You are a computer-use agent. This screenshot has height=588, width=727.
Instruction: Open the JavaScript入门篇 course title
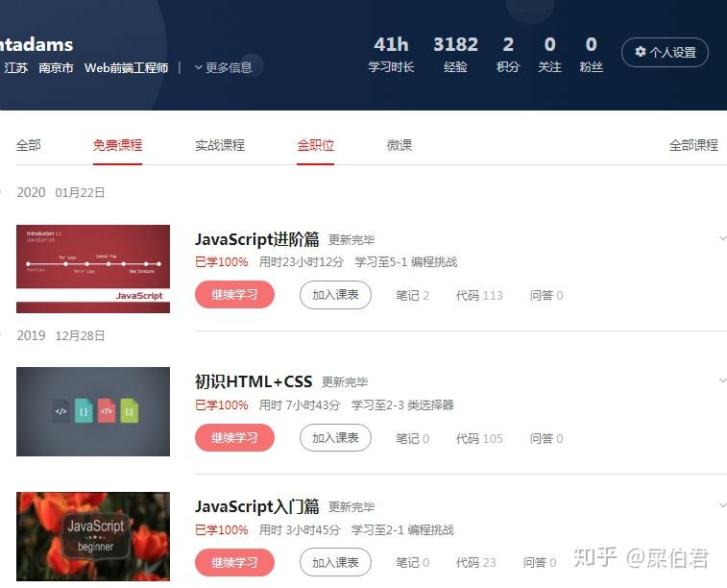point(256,506)
